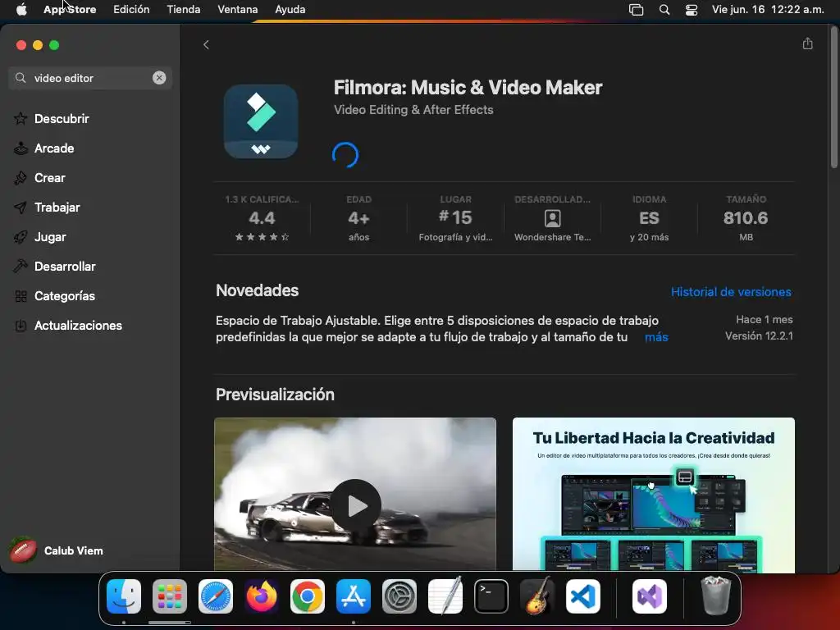Open the Ayuda menu

click(290, 9)
